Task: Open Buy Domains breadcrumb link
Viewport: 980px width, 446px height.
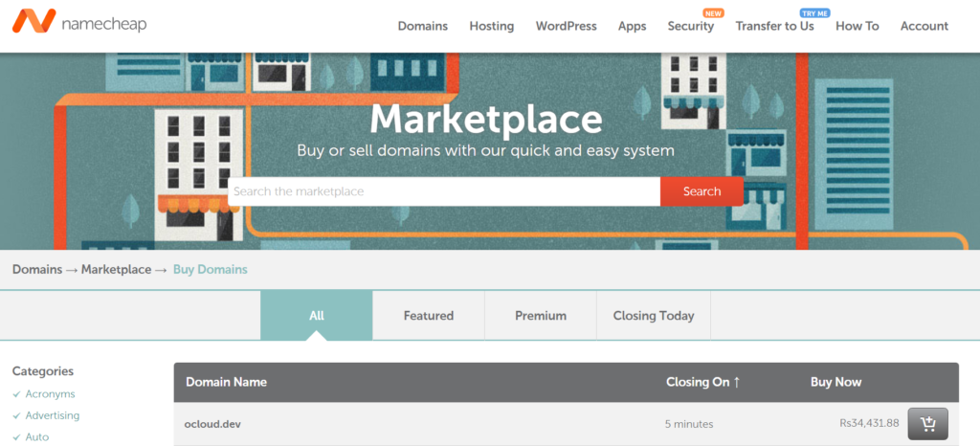Action: [210, 270]
